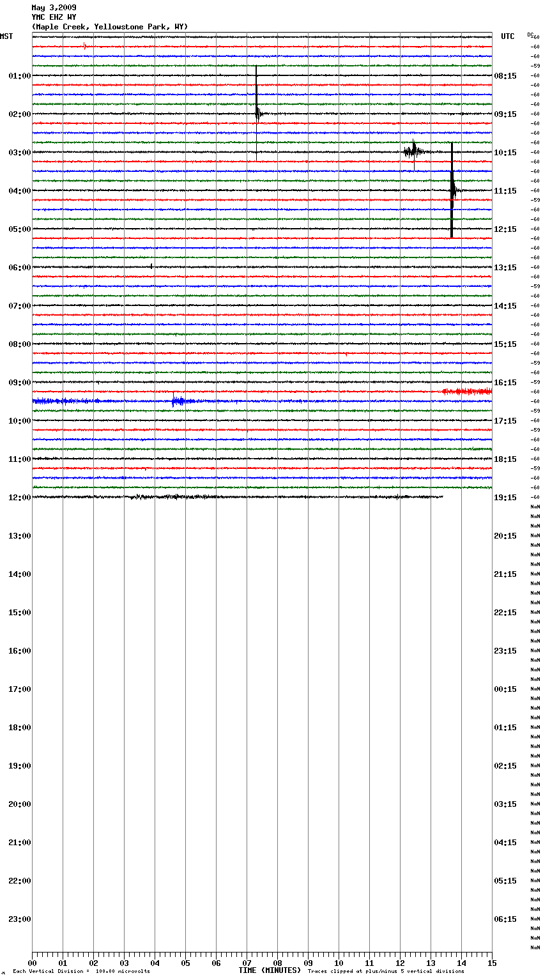
Task: Select the 06:00 MST time label
Action: [20, 268]
